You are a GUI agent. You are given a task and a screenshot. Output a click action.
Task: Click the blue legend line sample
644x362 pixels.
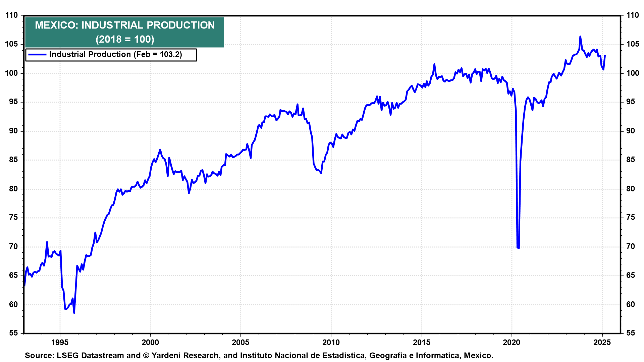pos(37,55)
